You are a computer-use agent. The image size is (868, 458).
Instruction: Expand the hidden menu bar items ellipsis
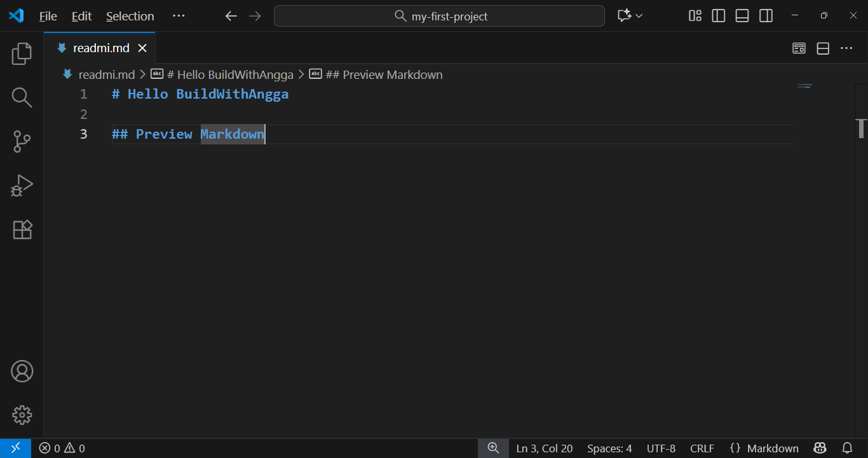pyautogui.click(x=179, y=16)
